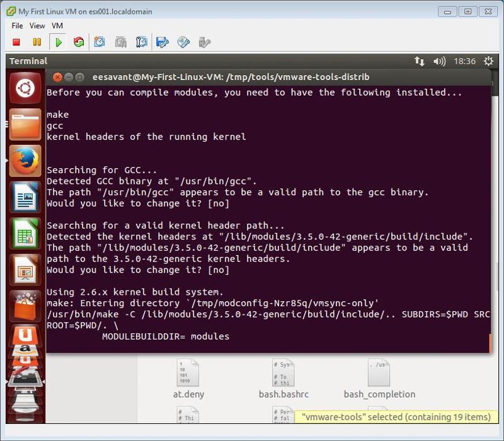Minimize the terminal window

click(x=69, y=77)
